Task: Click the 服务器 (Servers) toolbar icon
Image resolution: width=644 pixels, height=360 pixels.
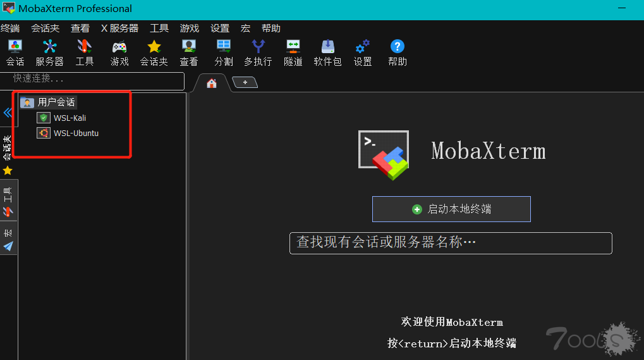Action: point(50,53)
